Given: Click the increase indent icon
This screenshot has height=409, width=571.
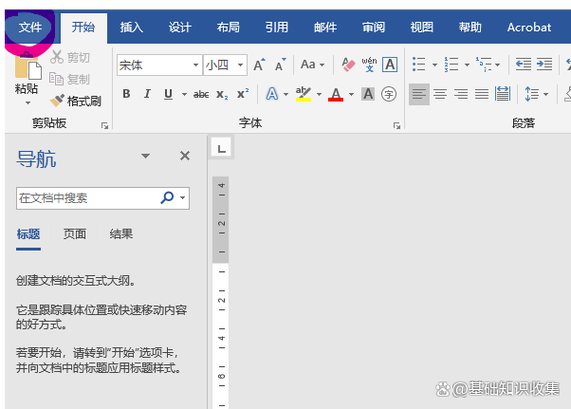Looking at the screenshot, I should [x=544, y=64].
